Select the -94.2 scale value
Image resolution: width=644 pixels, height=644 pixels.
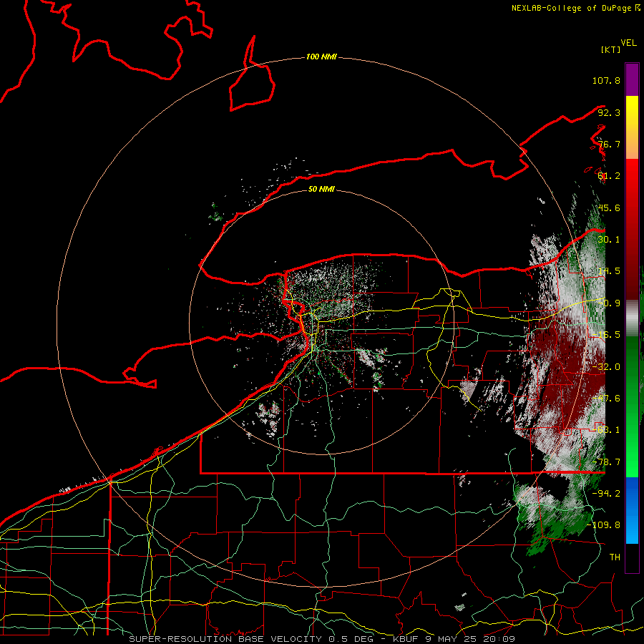[606, 494]
